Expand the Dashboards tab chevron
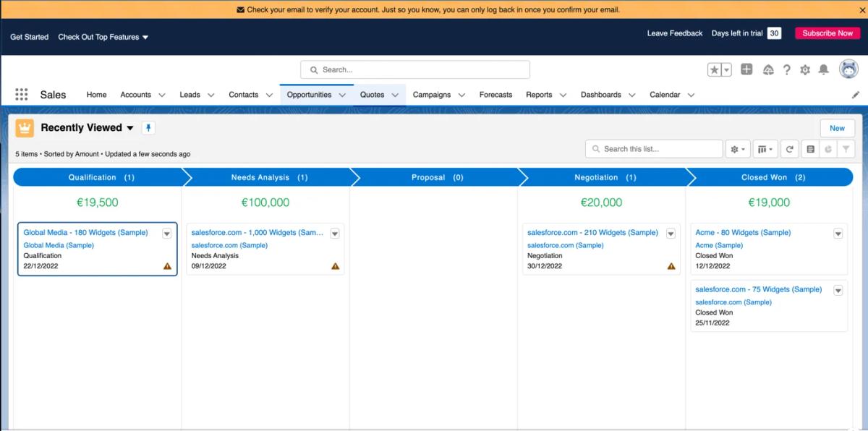This screenshot has height=431, width=868. [632, 95]
